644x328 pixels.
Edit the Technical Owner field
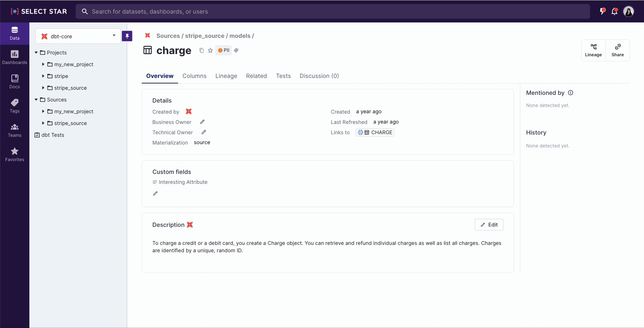point(204,132)
